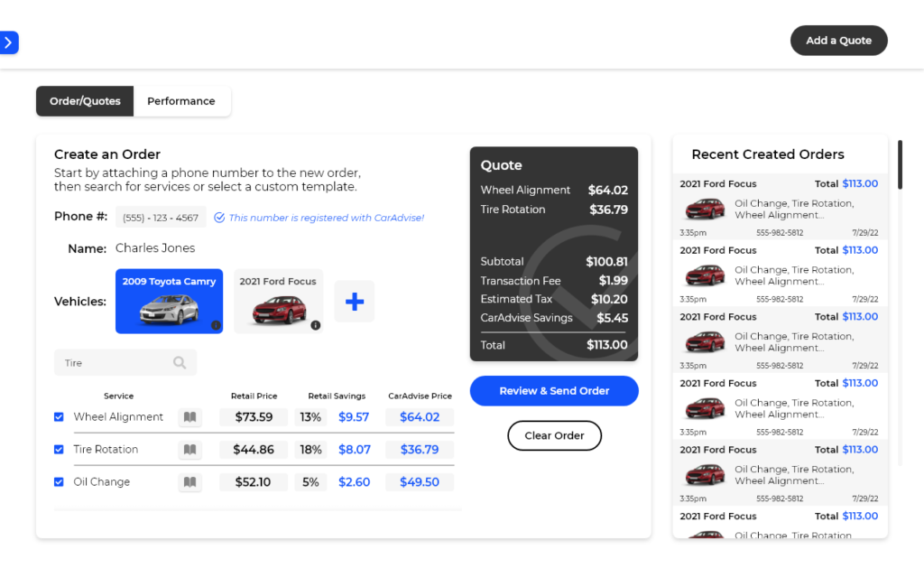Uncheck the Tire Rotation service
Screen dimensions: 924x578
coord(59,450)
